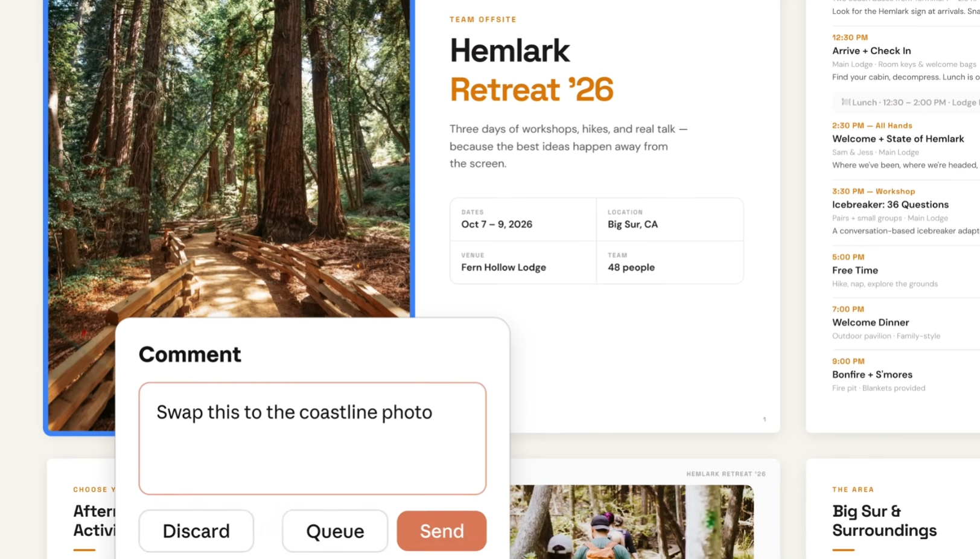Click 'Welcome + State of Hemlark' session

pyautogui.click(x=898, y=139)
